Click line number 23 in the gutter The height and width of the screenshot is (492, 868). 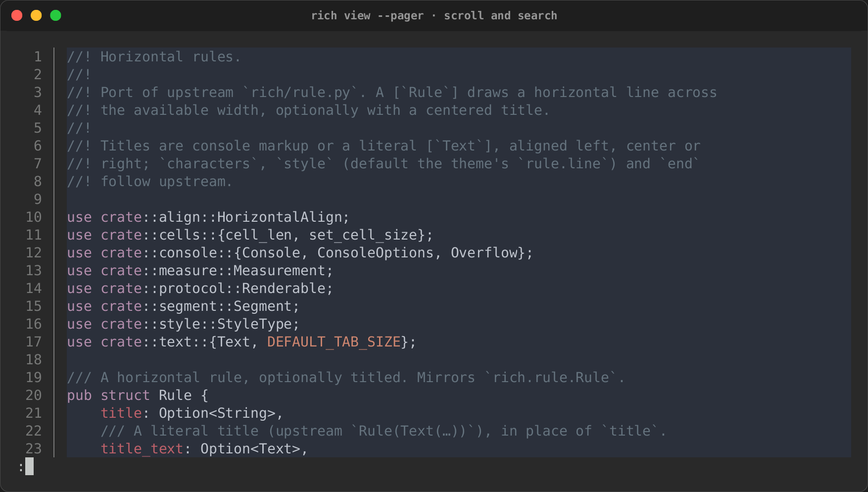(x=34, y=449)
